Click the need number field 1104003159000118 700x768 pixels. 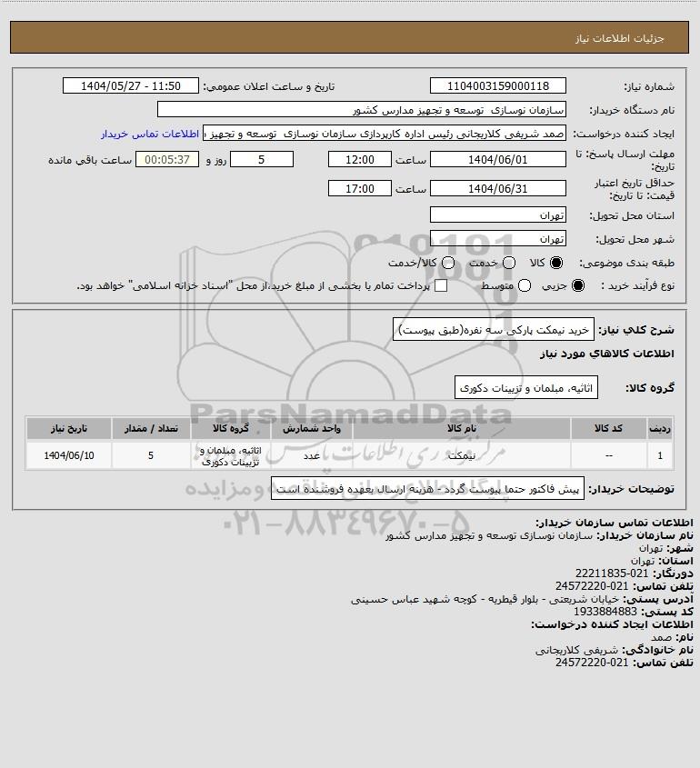click(x=497, y=85)
